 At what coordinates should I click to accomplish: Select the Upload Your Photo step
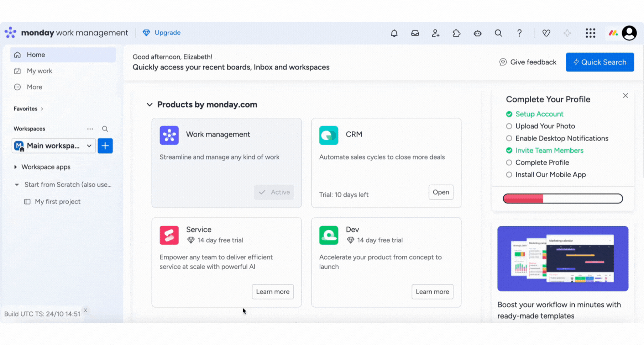(x=545, y=126)
